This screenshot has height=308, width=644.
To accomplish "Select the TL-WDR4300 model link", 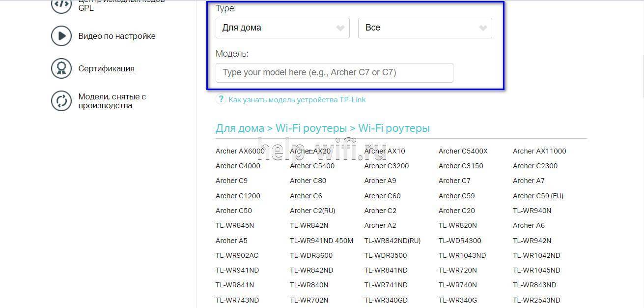I will tap(460, 241).
